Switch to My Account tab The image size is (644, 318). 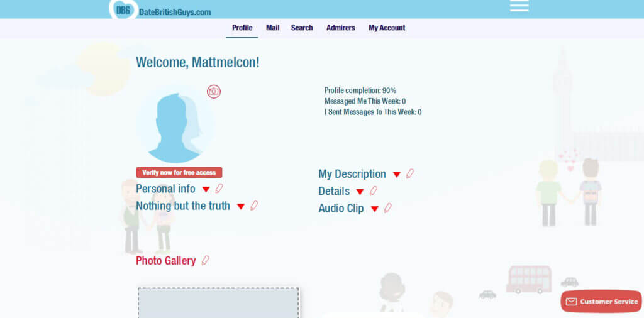(387, 28)
